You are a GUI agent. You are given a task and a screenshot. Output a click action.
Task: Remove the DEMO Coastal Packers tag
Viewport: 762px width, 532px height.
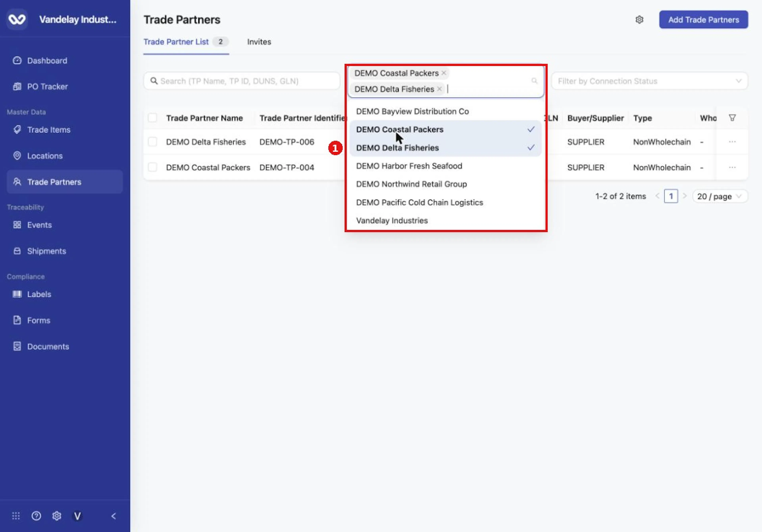(x=444, y=73)
